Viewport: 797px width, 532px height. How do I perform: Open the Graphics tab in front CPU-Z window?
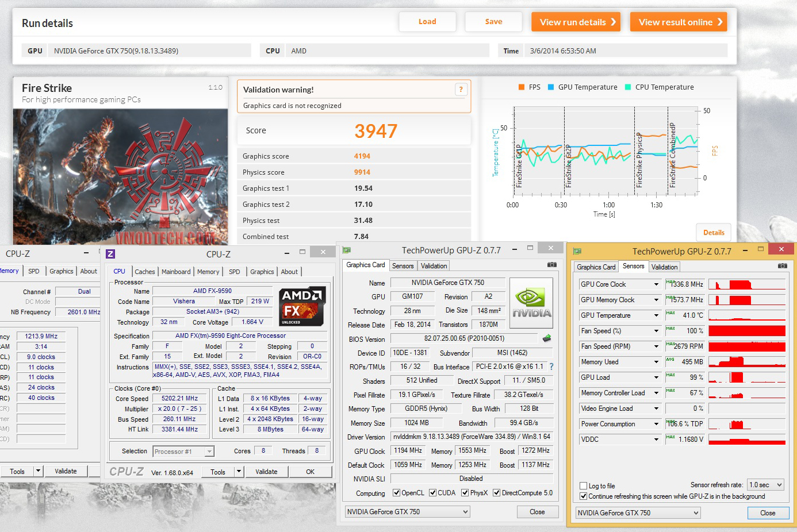(x=262, y=272)
